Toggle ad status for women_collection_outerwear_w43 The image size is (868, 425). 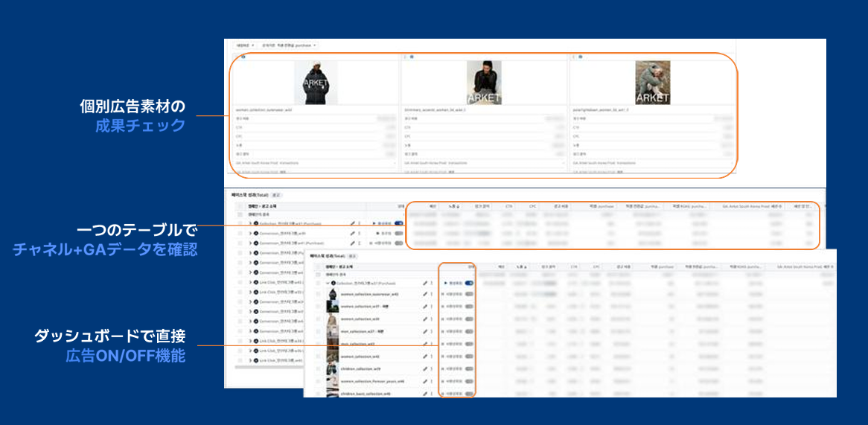[469, 294]
